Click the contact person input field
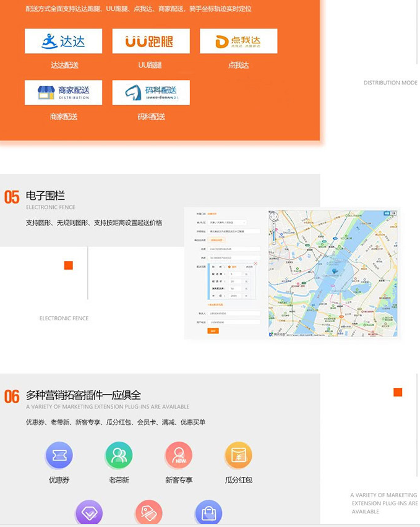 click(x=234, y=314)
